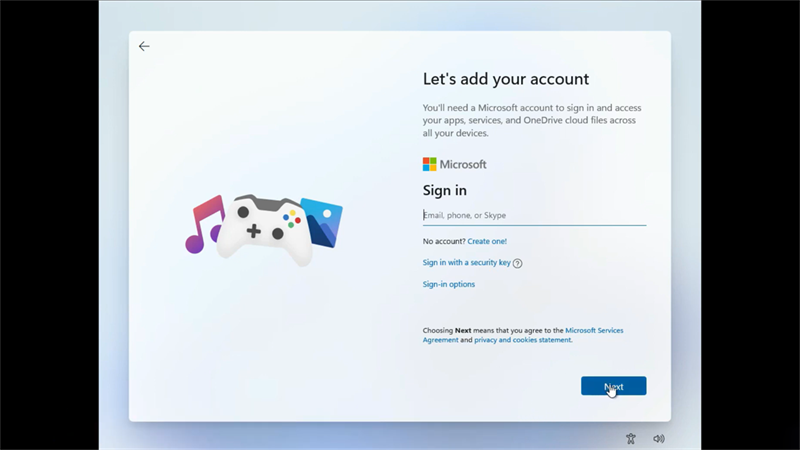Click the blue Next button
Image resolution: width=800 pixels, height=450 pixels.
click(x=613, y=386)
